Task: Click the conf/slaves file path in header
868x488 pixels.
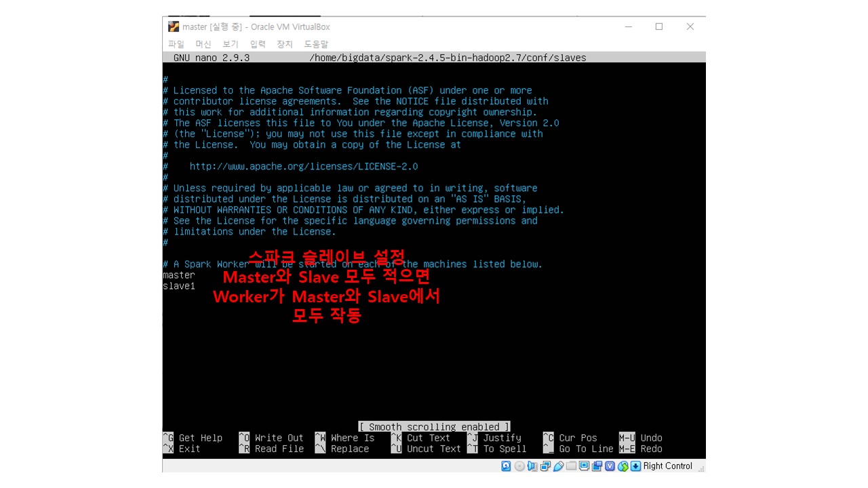Action: click(x=448, y=58)
